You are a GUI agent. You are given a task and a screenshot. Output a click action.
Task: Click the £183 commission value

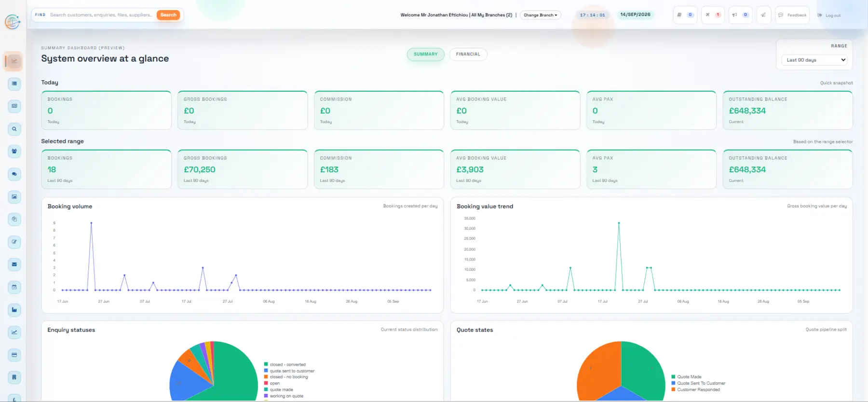click(x=329, y=169)
